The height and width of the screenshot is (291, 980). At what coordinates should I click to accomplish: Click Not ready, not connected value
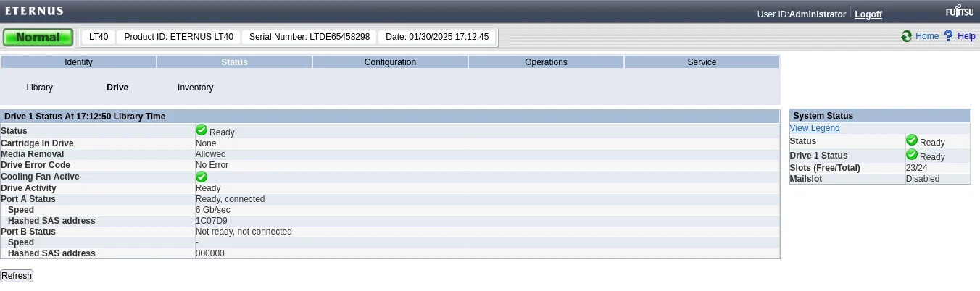244,232
